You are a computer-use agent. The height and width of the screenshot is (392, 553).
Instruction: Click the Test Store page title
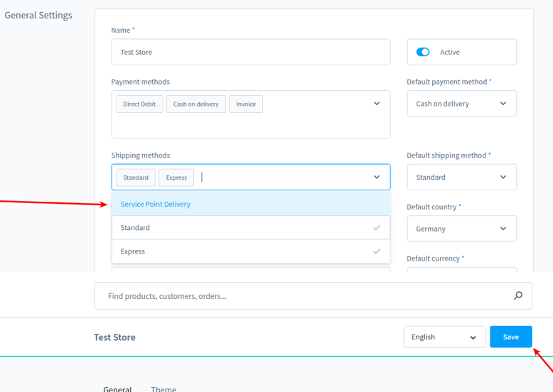pyautogui.click(x=114, y=337)
